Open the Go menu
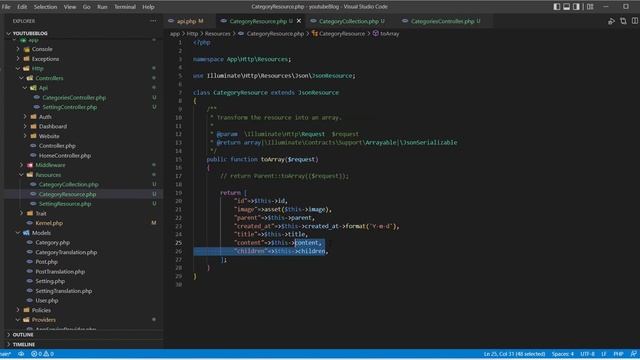 tap(87, 7)
